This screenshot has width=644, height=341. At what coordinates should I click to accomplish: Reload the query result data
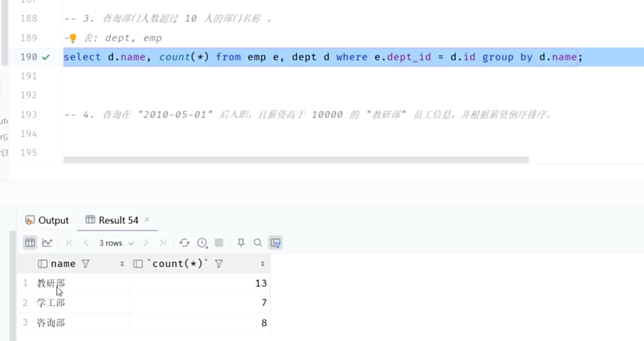coord(184,243)
